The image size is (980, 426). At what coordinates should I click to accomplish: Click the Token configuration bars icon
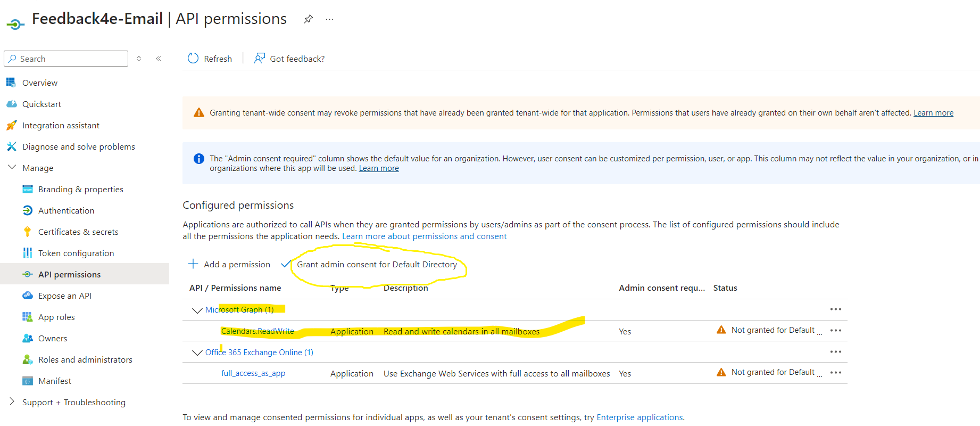(28, 253)
